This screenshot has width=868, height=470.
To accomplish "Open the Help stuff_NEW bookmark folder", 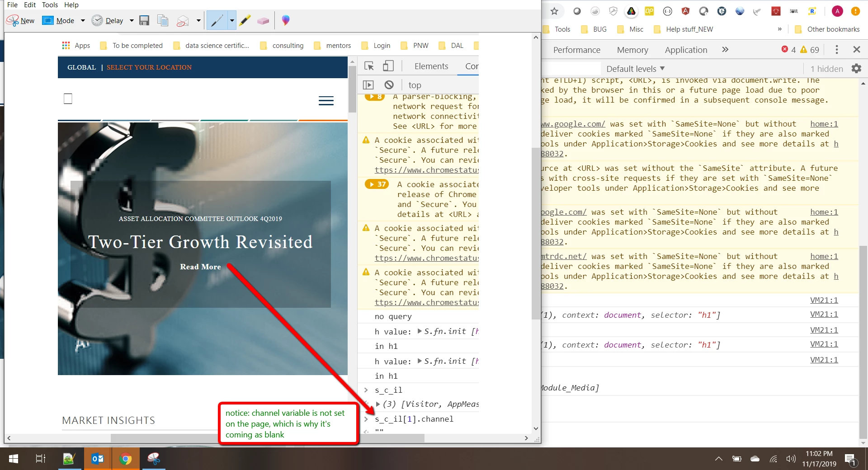I will [x=683, y=29].
